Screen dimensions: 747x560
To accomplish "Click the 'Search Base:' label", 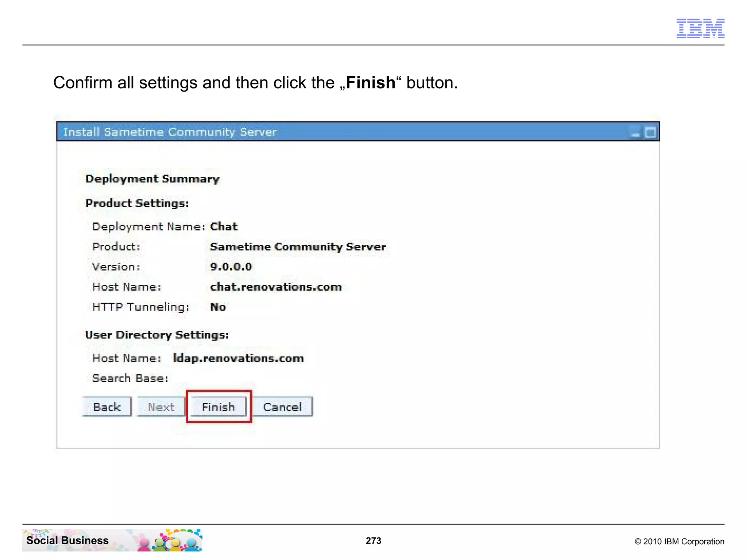I will 130,378.
